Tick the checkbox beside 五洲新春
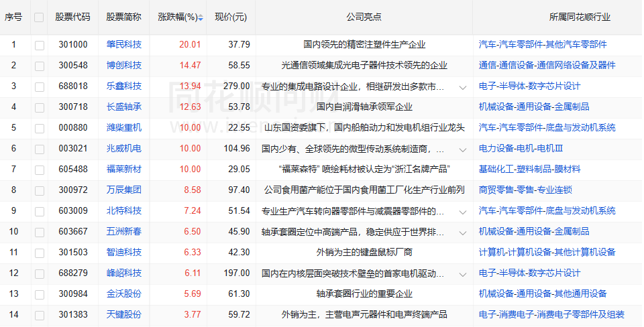644x327 pixels. tap(40, 233)
